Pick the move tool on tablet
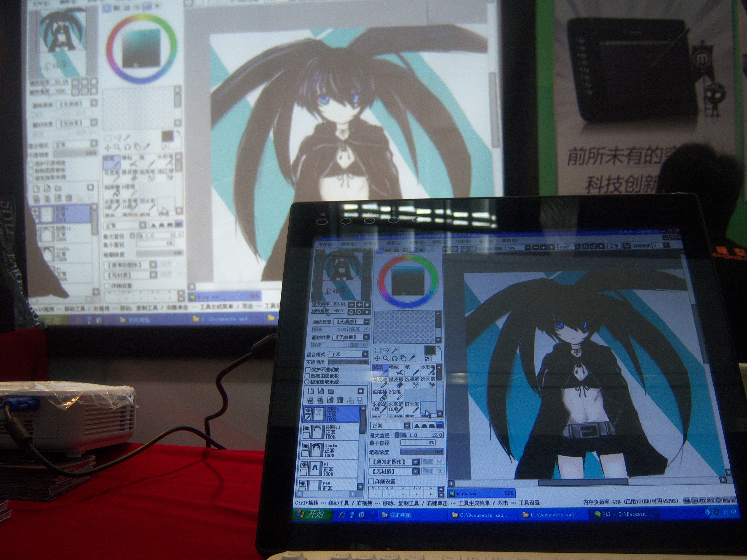 pos(377,358)
